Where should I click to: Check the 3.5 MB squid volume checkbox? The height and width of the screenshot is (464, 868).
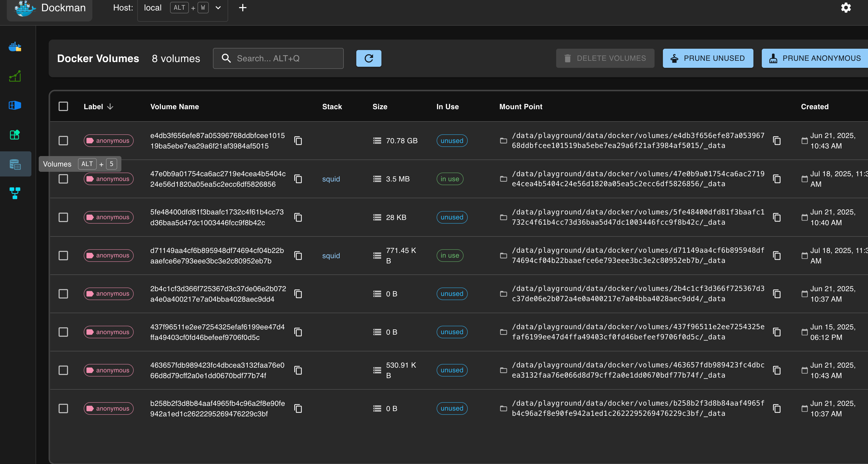(x=63, y=179)
